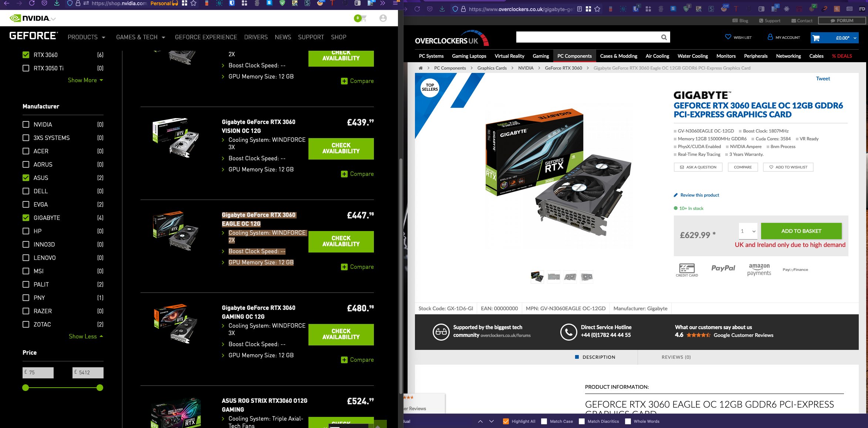This screenshot has width=868, height=428.
Task: Switch to the Reviews (0) tab
Action: click(676, 357)
